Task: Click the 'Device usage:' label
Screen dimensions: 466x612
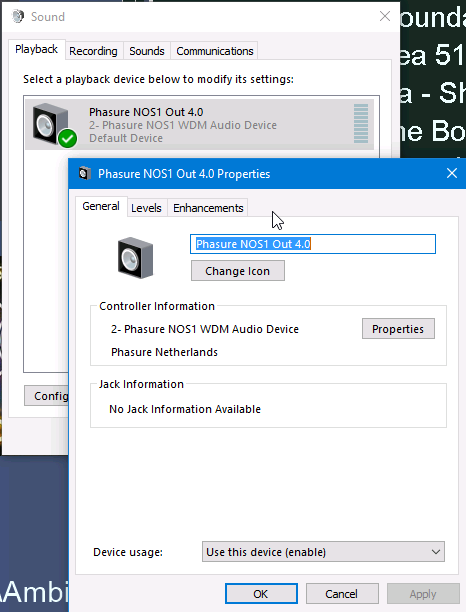Action: pos(128,552)
